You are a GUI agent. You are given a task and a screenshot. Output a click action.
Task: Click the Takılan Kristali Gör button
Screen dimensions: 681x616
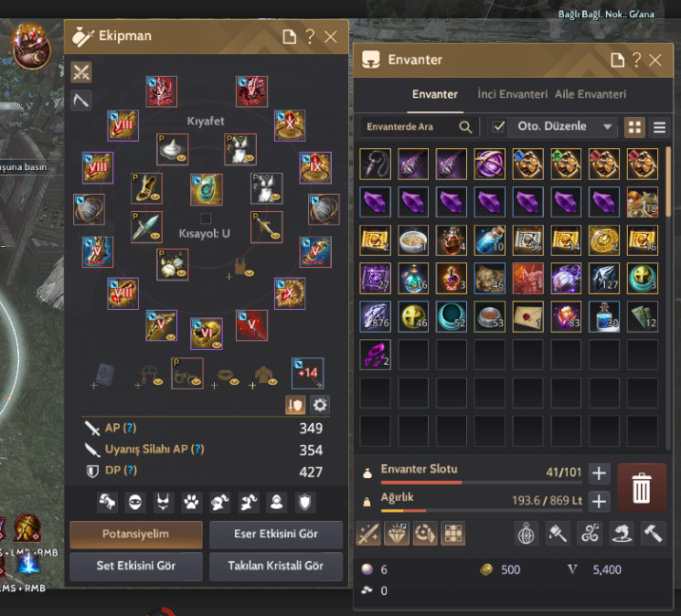click(276, 566)
